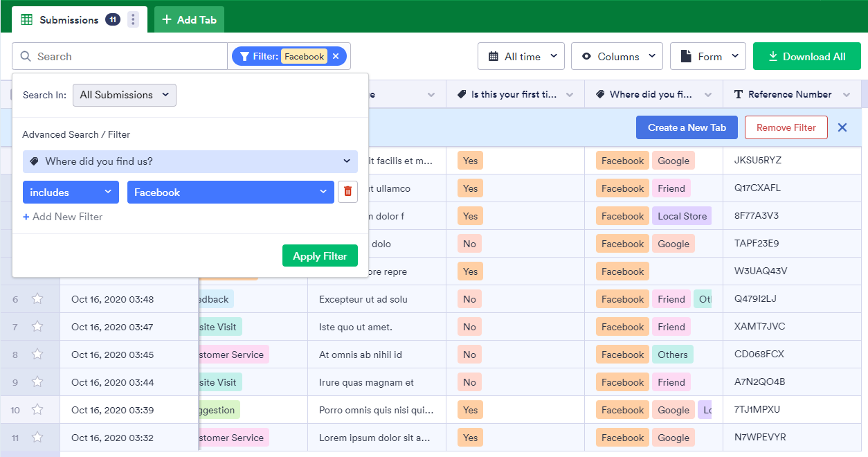Toggle the star on row 11

[37, 438]
